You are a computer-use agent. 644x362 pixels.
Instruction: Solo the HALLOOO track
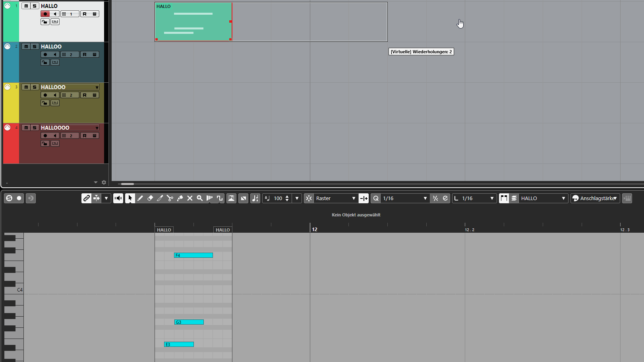click(x=35, y=87)
